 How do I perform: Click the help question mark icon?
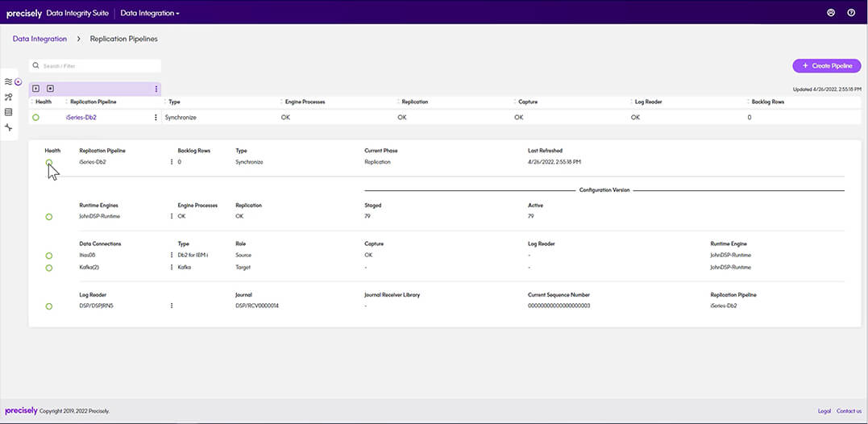click(851, 13)
